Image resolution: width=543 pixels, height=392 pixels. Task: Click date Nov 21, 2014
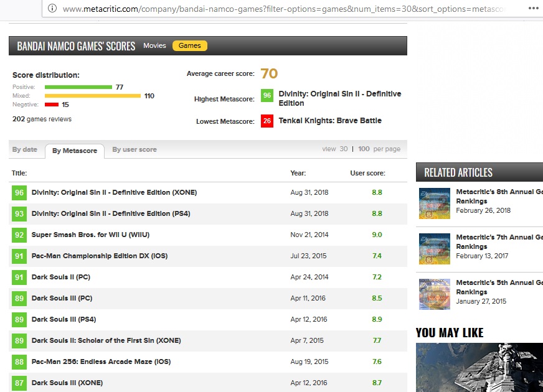[x=309, y=235]
